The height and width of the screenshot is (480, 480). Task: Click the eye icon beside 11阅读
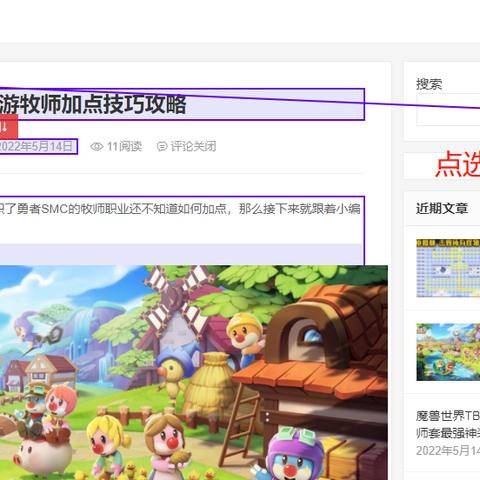96,146
